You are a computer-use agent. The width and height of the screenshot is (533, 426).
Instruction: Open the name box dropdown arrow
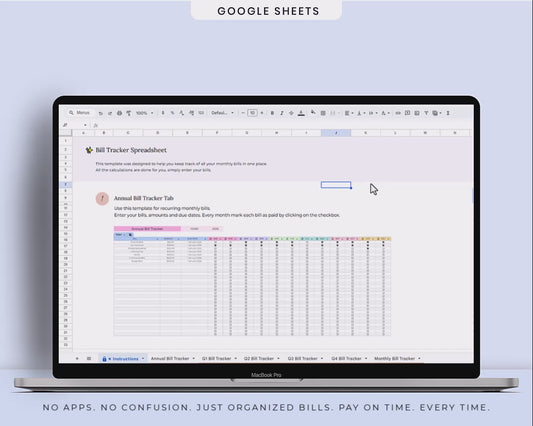pos(85,125)
